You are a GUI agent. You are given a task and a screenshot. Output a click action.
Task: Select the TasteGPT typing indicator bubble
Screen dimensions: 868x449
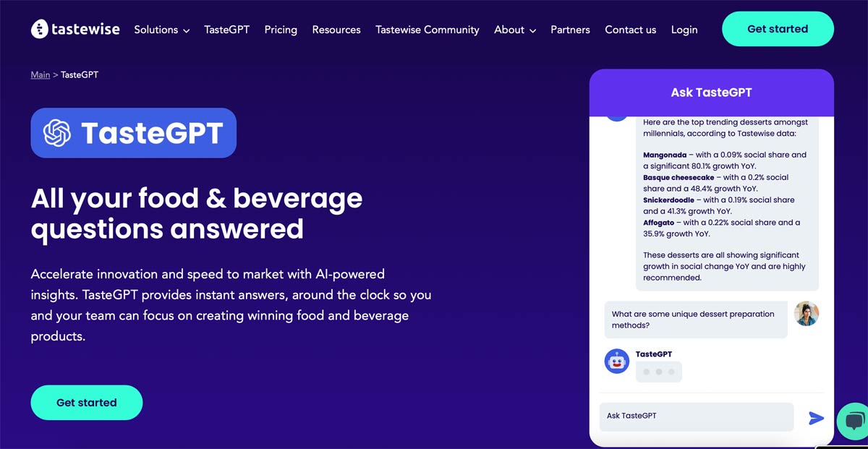pyautogui.click(x=658, y=372)
